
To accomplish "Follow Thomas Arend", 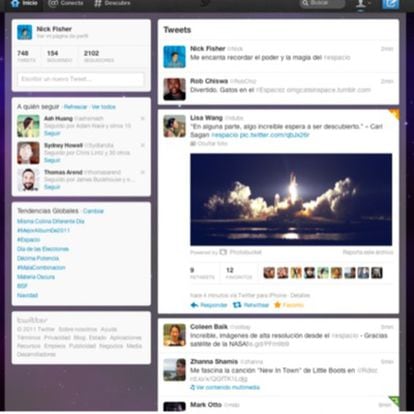I will click(52, 187).
